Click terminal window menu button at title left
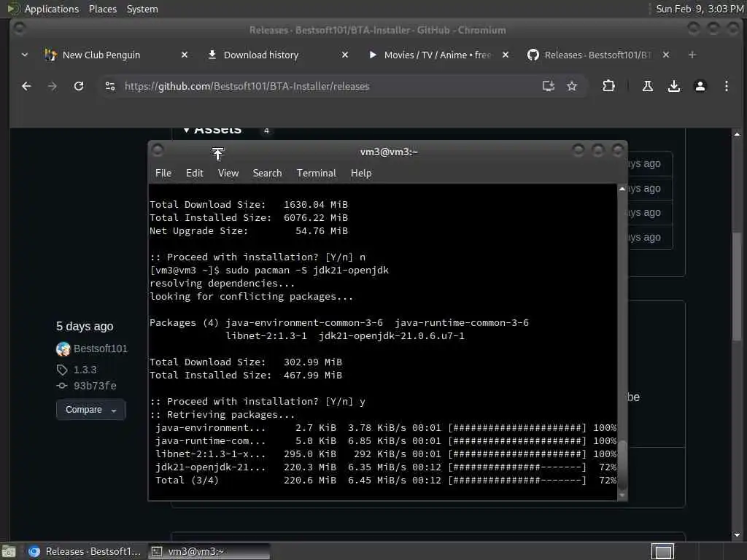747x560 pixels. point(158,150)
